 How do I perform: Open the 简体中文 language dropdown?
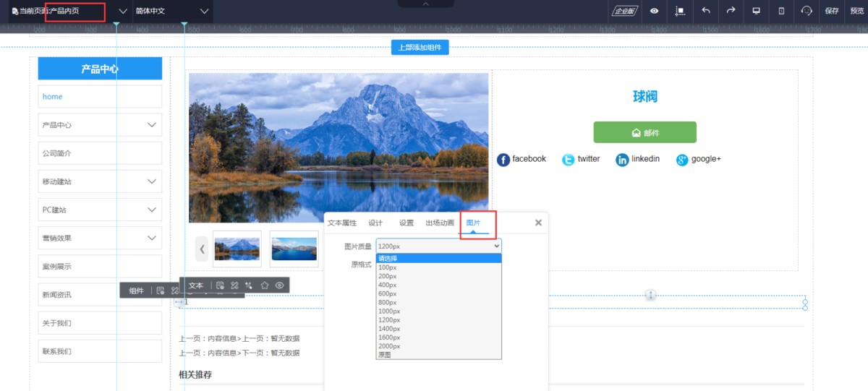[172, 11]
